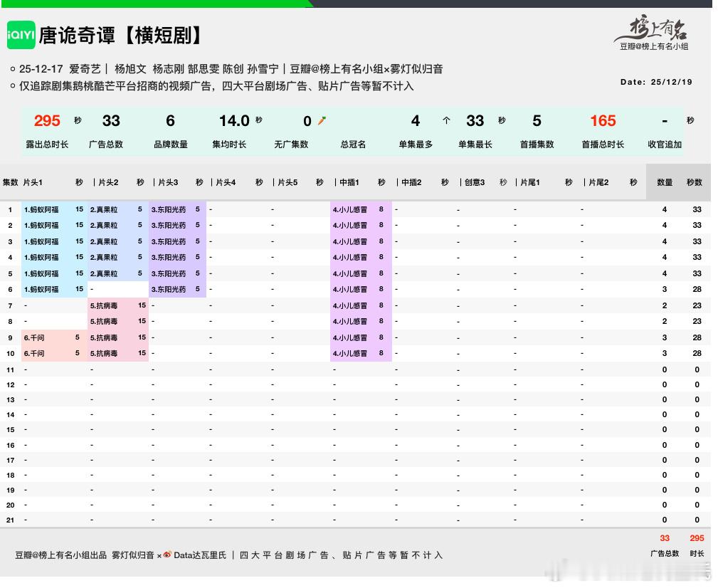Click the 单集最多 label

click(x=416, y=145)
